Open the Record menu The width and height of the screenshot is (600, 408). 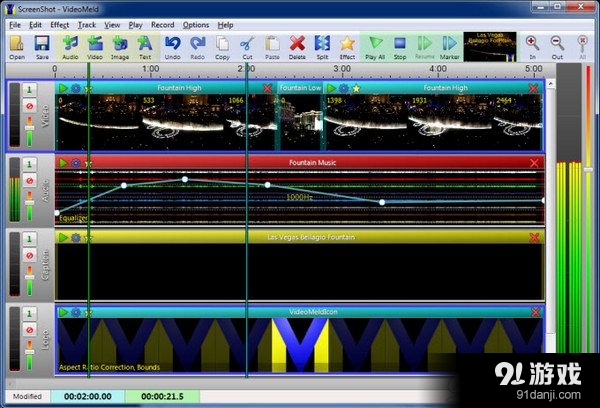tap(163, 25)
